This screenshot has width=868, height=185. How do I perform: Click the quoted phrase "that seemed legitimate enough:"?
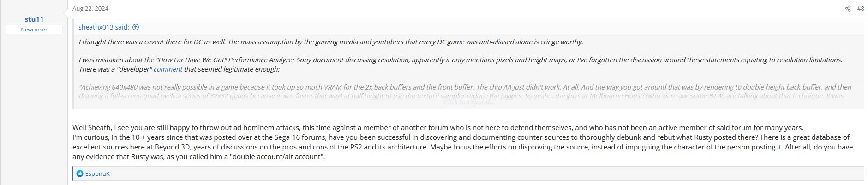coord(232,69)
